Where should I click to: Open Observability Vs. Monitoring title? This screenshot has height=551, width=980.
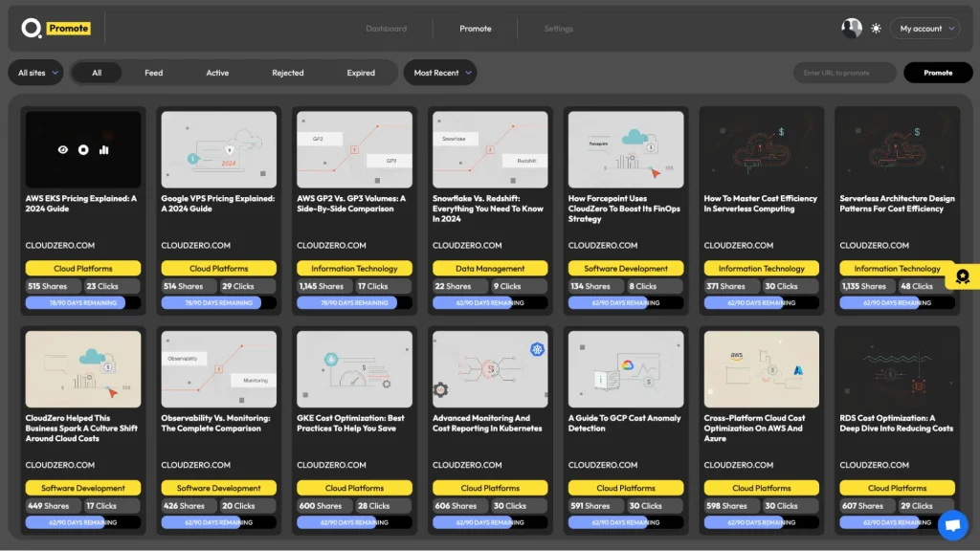[215, 423]
